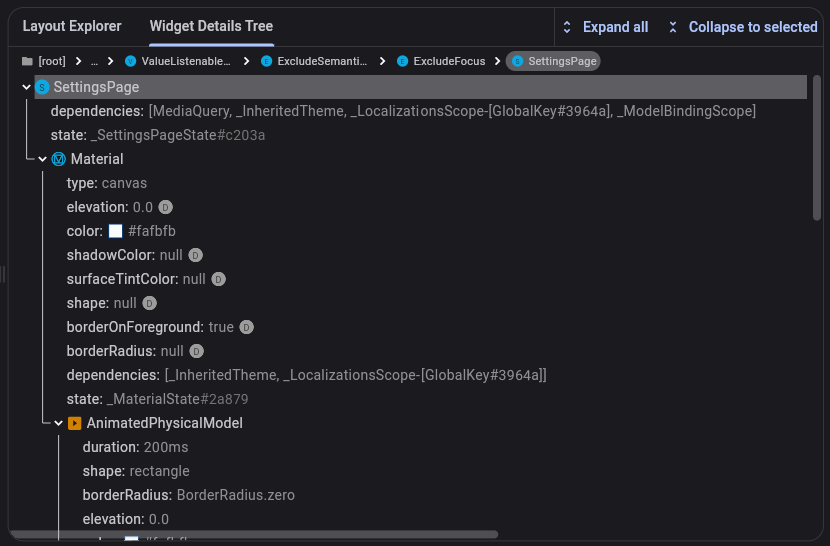Screen dimensions: 830x546
Task: Collapse the SettingsPage tree node
Action: [27, 88]
